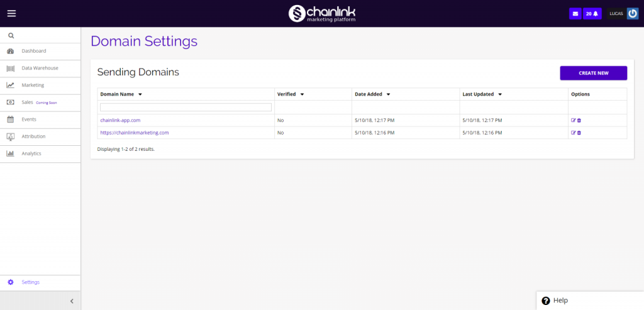Screen dimensions: 644x310
Task: Click the Chainlink marketing platform logo
Action: pos(322,14)
